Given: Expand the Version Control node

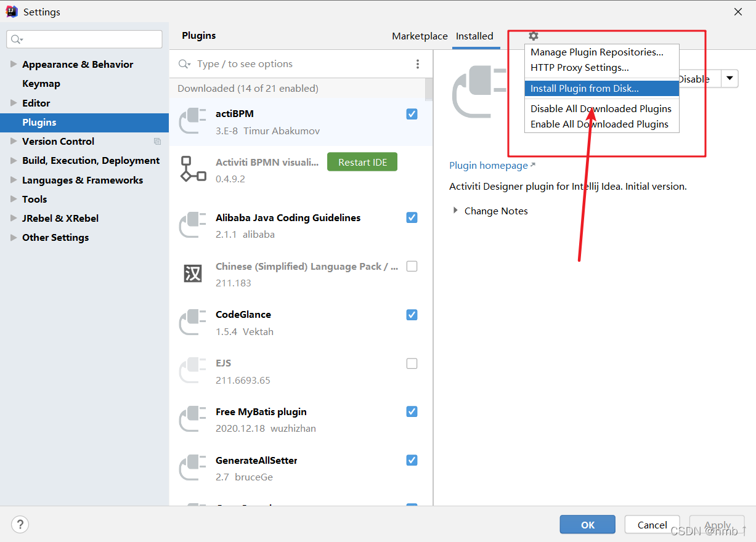Looking at the screenshot, I should point(14,141).
